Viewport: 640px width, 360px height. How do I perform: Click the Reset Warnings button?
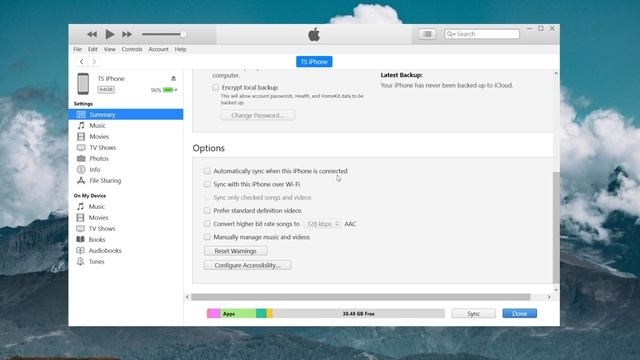[236, 251]
